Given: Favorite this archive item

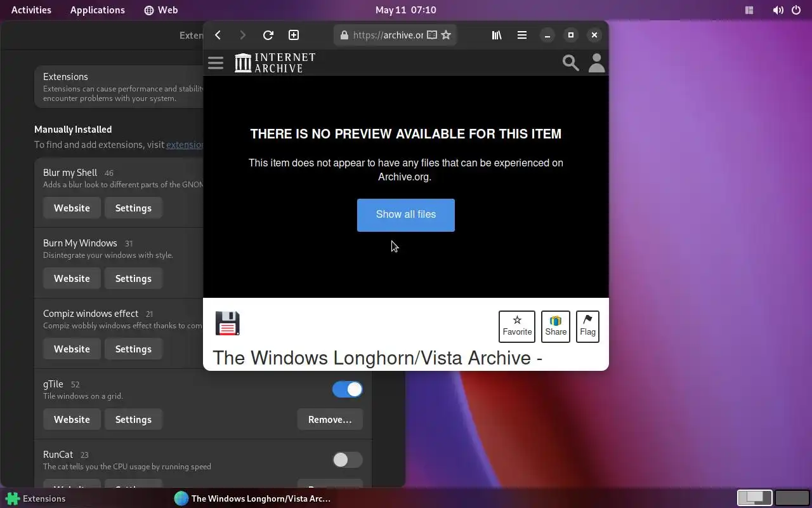Looking at the screenshot, I should pyautogui.click(x=517, y=326).
